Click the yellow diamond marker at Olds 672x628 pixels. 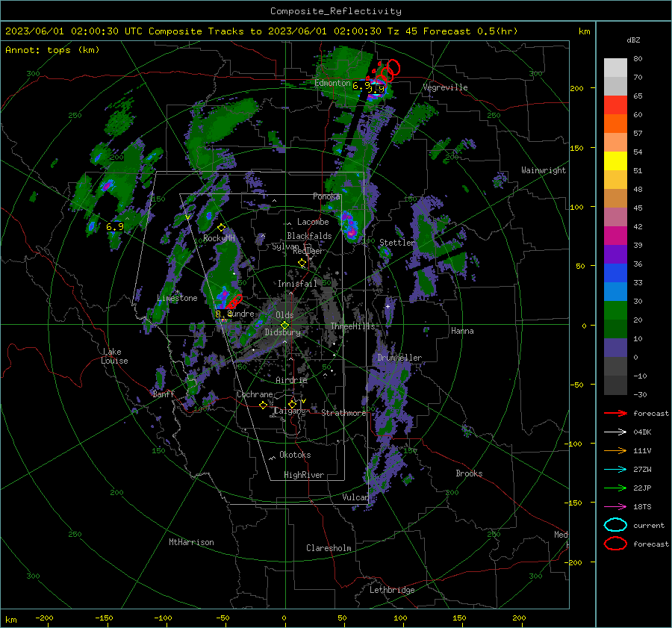point(284,326)
